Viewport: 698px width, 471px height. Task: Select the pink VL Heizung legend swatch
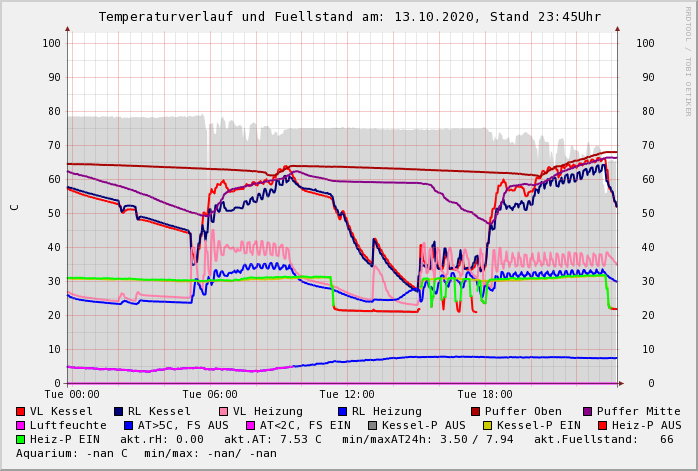pyautogui.click(x=224, y=411)
